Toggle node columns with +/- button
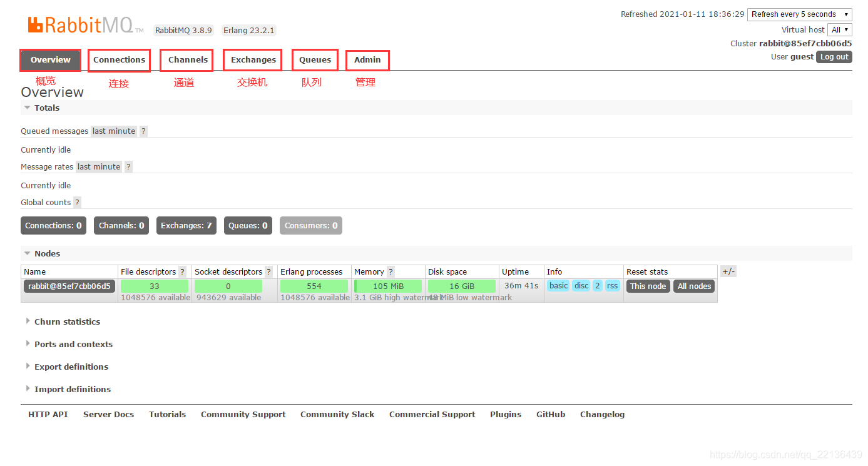 point(728,271)
